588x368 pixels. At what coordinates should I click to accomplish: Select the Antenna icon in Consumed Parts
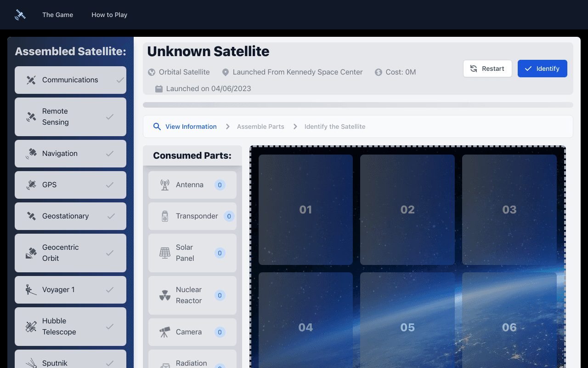click(164, 184)
